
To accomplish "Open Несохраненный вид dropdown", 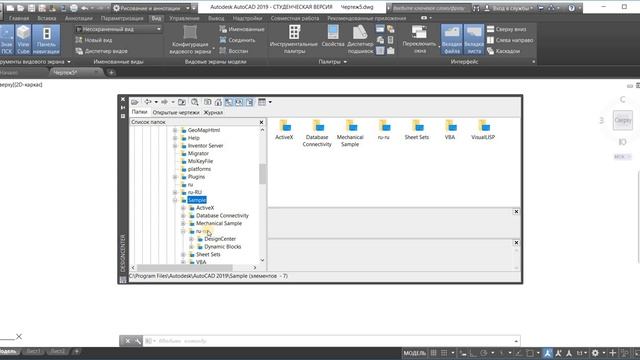I will pyautogui.click(x=119, y=29).
